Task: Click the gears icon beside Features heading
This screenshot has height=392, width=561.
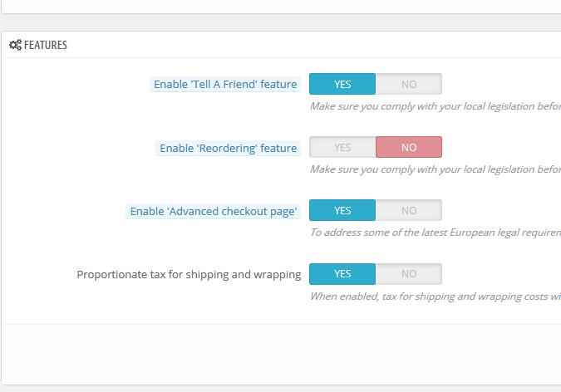Action: click(x=15, y=46)
